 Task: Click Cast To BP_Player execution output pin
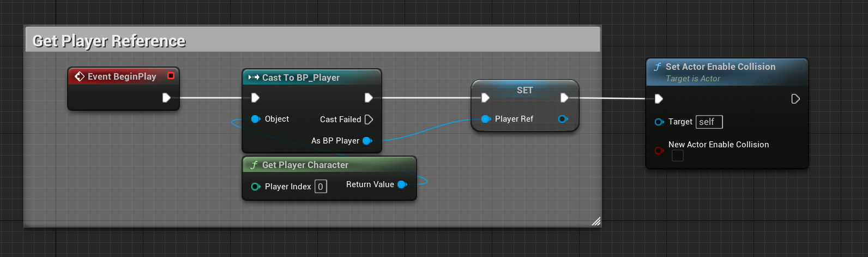[x=369, y=98]
